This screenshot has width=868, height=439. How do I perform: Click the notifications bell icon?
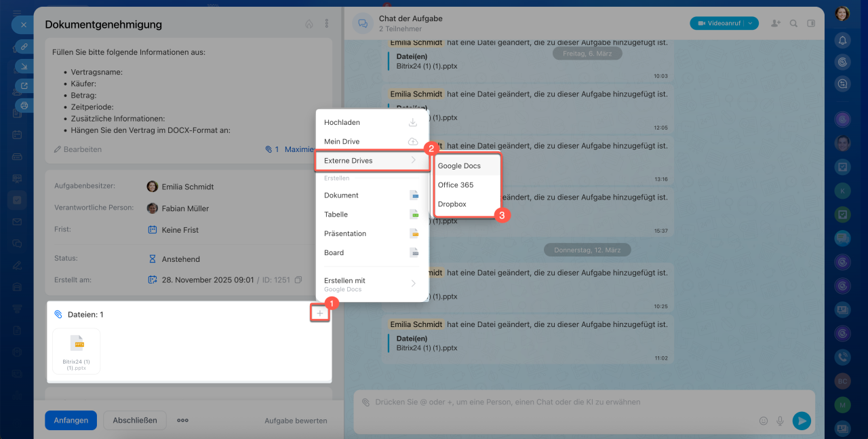point(842,41)
